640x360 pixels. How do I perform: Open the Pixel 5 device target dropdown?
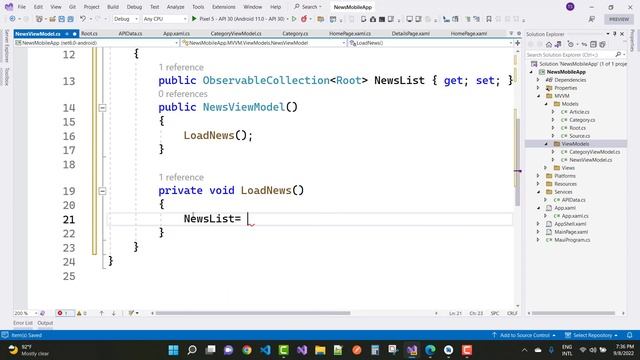tap(287, 19)
